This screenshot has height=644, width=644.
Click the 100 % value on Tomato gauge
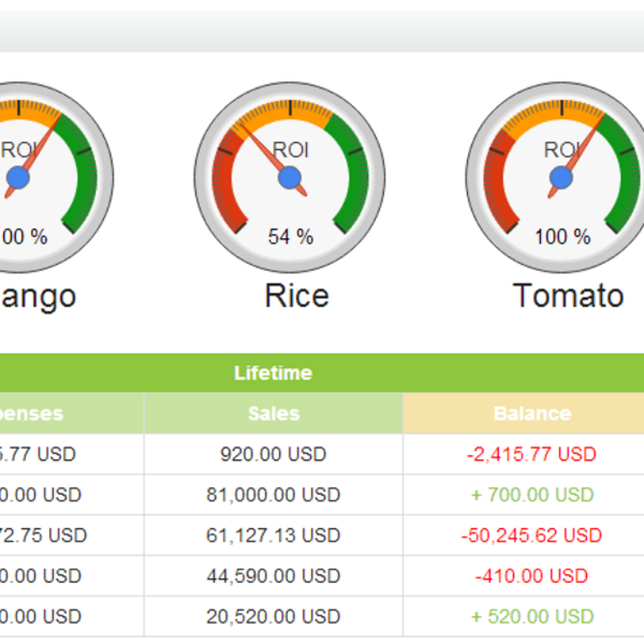[563, 237]
